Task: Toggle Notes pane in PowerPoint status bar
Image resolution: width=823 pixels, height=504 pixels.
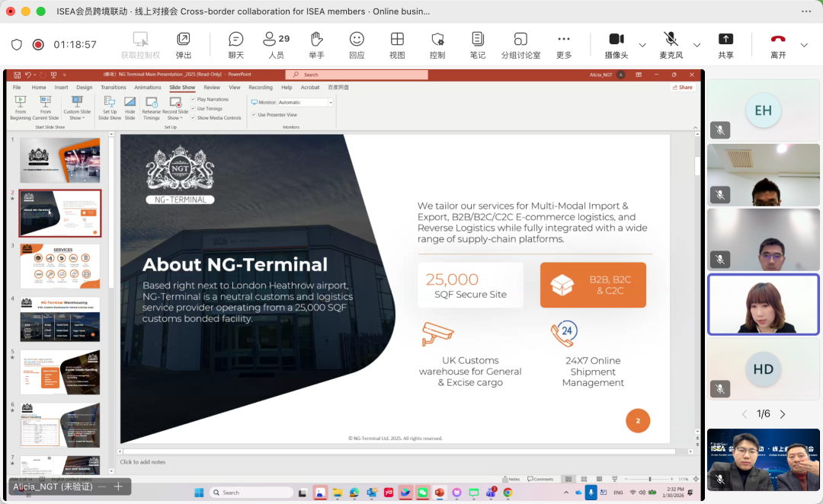Action: [x=511, y=479]
